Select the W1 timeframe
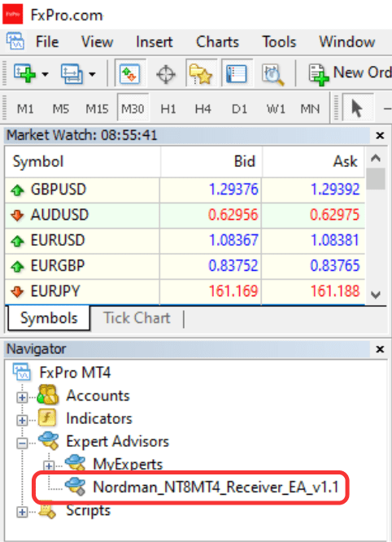 276,109
